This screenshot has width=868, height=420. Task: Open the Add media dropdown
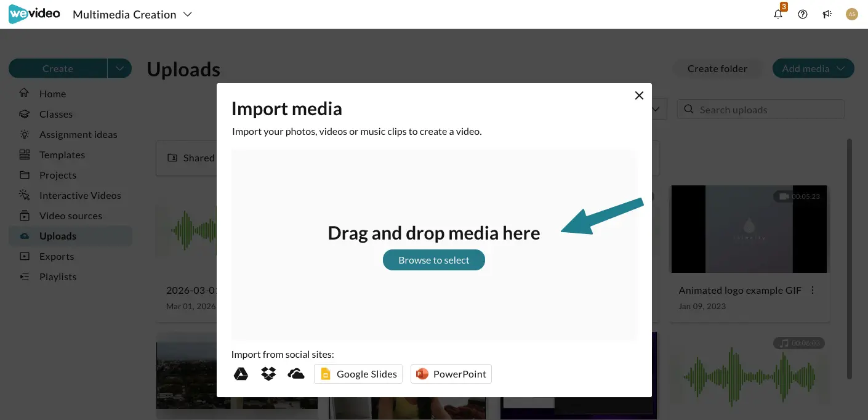[x=813, y=68]
